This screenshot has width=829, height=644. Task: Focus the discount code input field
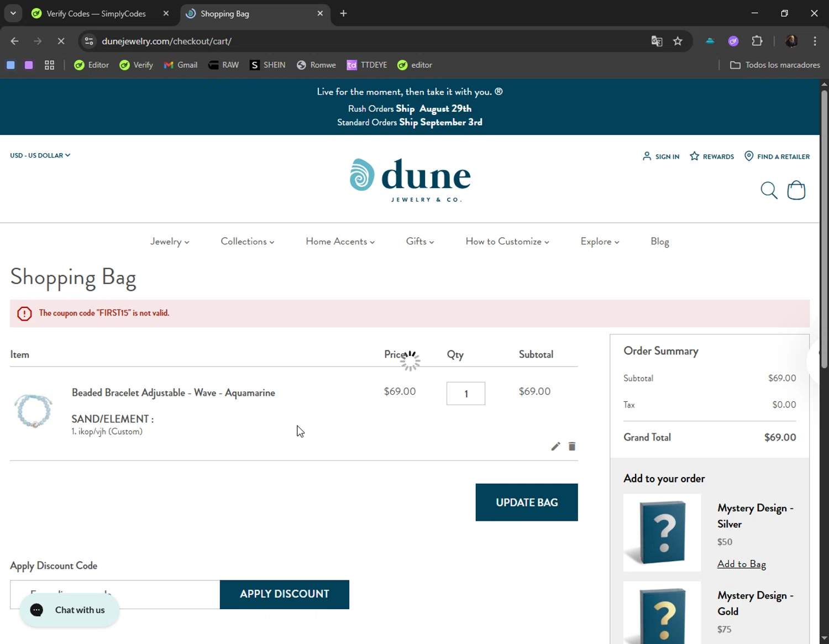point(115,594)
